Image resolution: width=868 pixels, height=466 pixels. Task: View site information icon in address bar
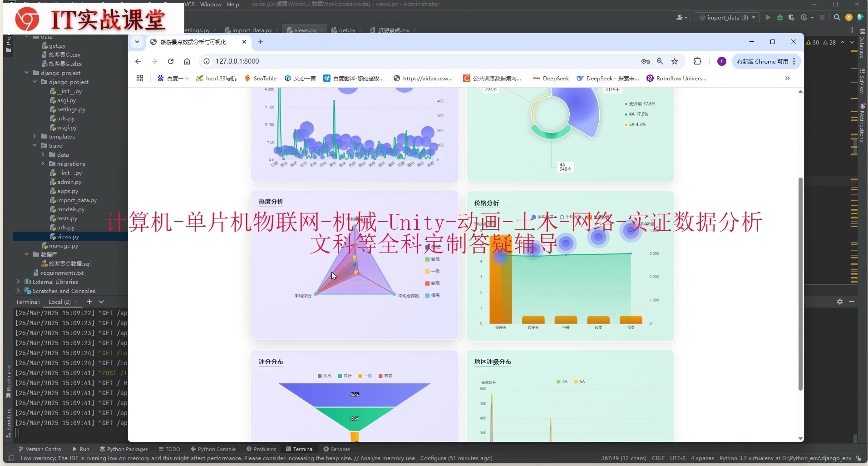(x=207, y=61)
